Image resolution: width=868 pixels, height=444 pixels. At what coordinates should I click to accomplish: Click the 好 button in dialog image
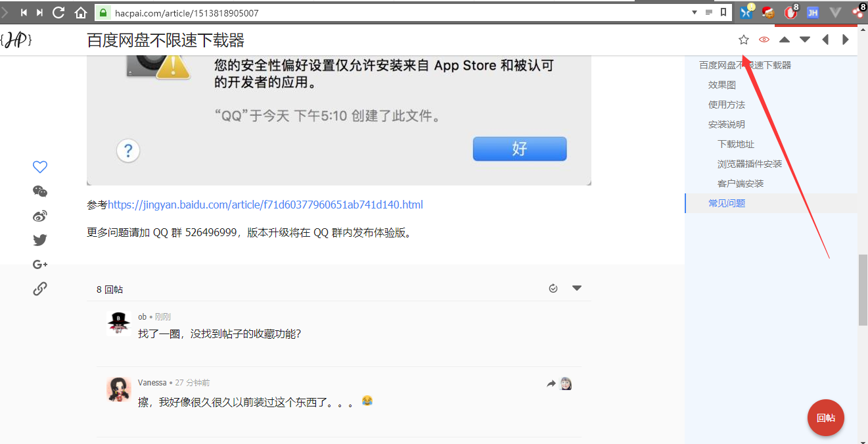(520, 149)
